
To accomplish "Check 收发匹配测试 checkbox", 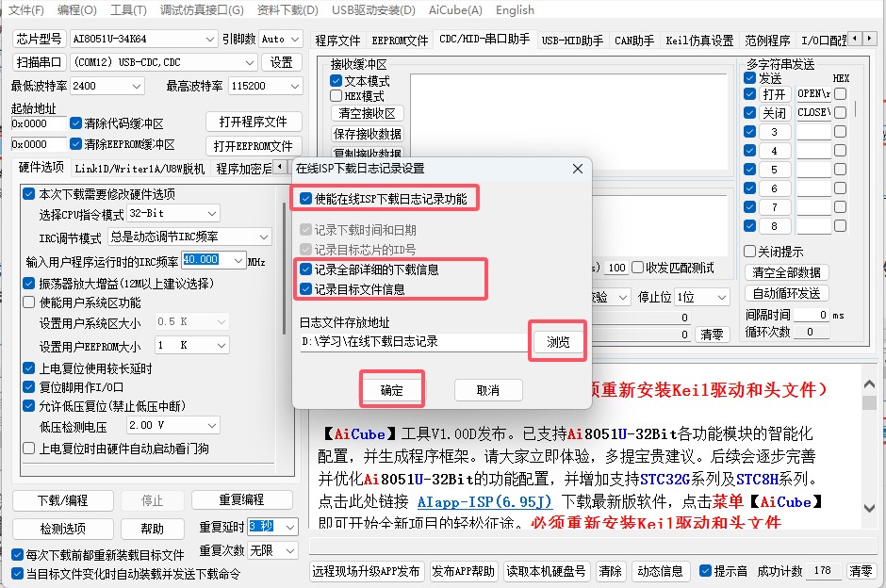I will coord(638,268).
